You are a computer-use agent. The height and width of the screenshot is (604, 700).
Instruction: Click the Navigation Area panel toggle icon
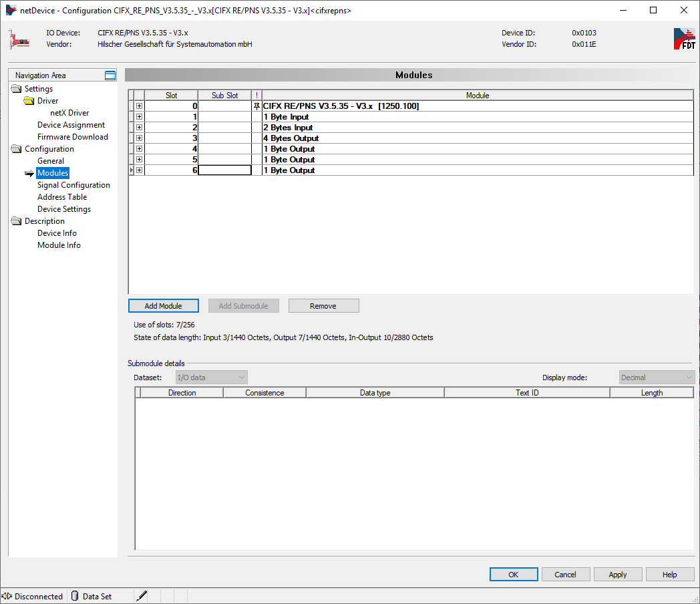(110, 75)
